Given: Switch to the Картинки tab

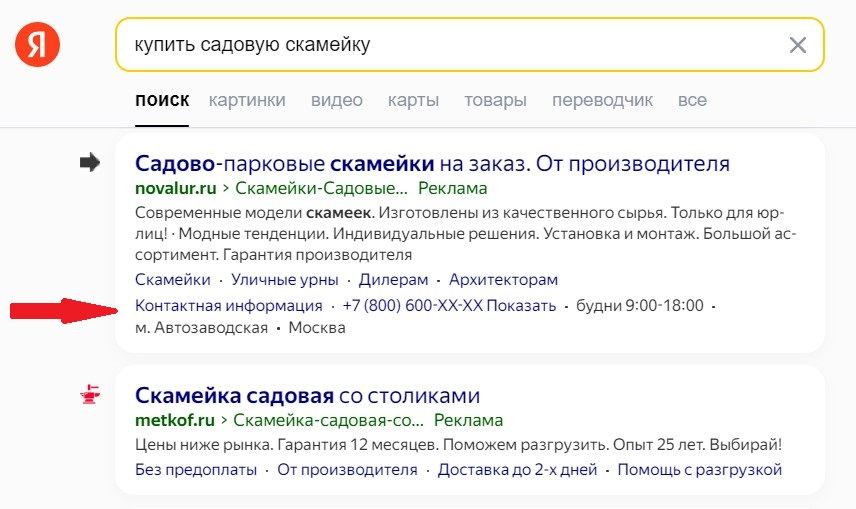Looking at the screenshot, I should (x=247, y=100).
